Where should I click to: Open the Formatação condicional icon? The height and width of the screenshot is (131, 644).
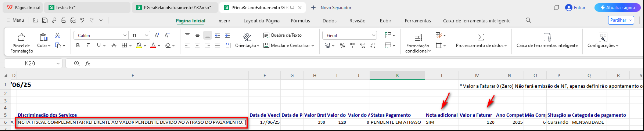click(418, 37)
